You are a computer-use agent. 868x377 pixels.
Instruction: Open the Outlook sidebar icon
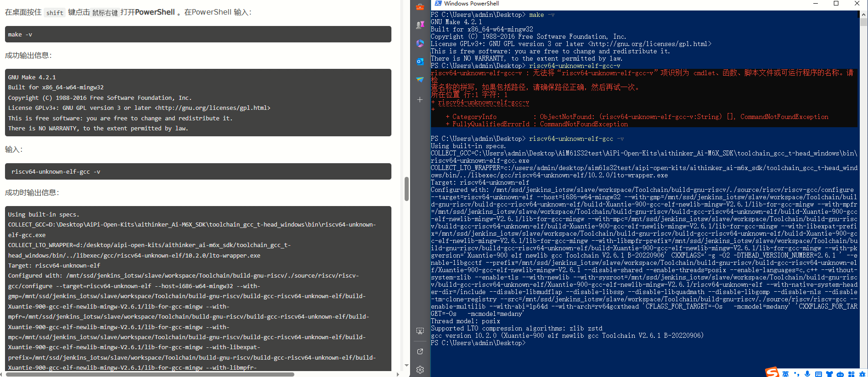[x=420, y=62]
